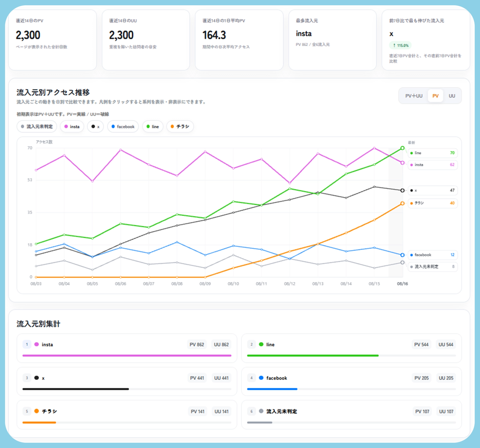Click the insta rank 1 badge
This screenshot has width=480, height=448.
coord(27,344)
